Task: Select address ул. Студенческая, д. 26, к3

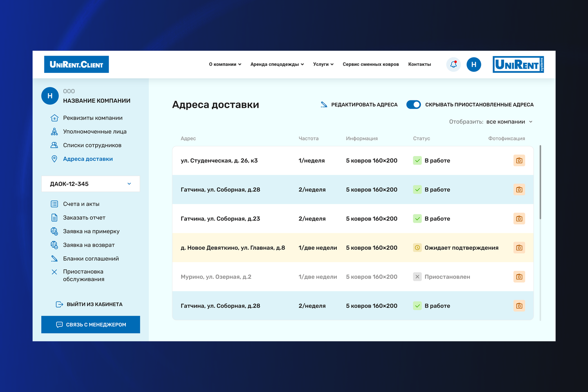Action: coord(219,161)
